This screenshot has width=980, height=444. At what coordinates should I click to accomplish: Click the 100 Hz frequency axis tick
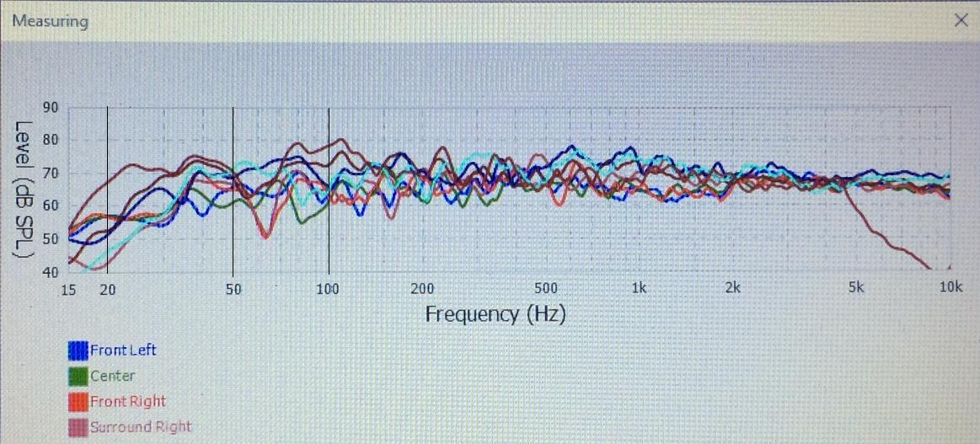(328, 288)
